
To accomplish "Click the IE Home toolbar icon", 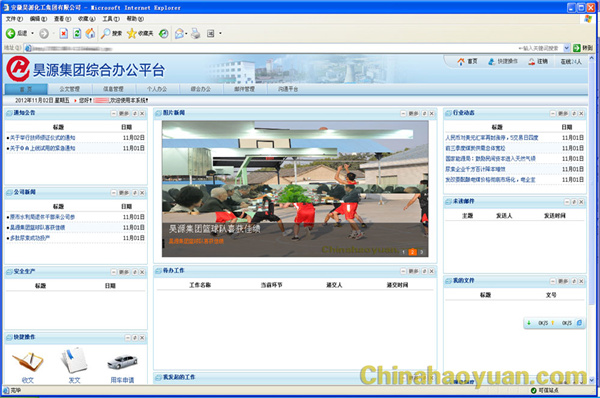I will click(90, 34).
